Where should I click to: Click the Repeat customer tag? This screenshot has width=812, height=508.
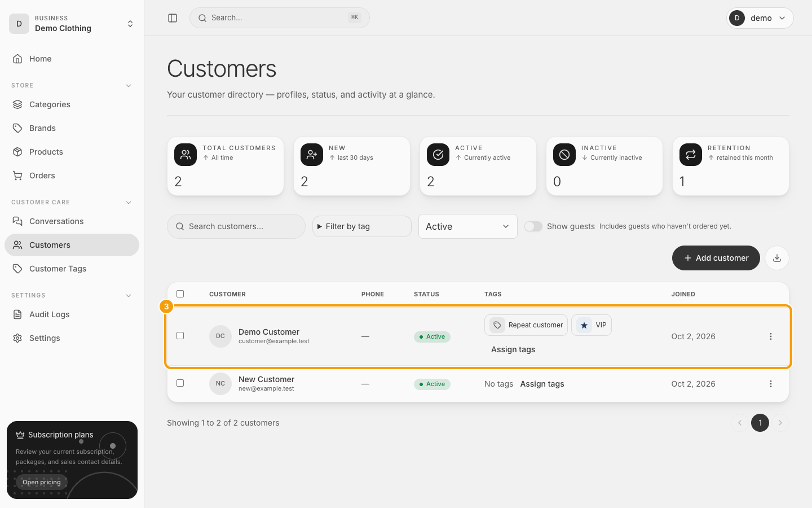pos(526,325)
